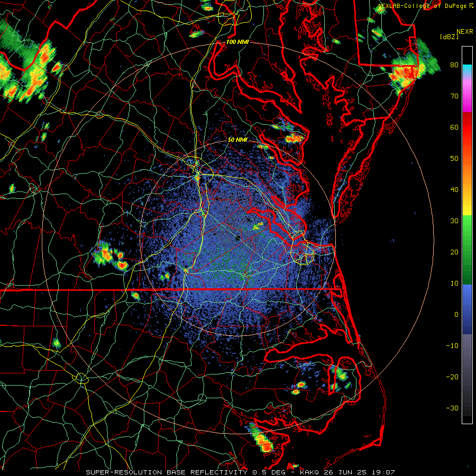Click the orange 45 dBZ band in the color bar

pos(467,173)
